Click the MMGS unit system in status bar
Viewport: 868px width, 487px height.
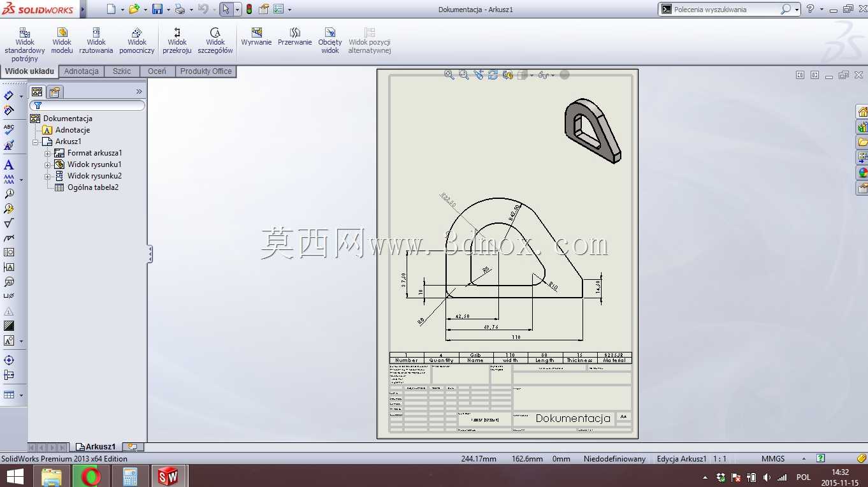(773, 459)
